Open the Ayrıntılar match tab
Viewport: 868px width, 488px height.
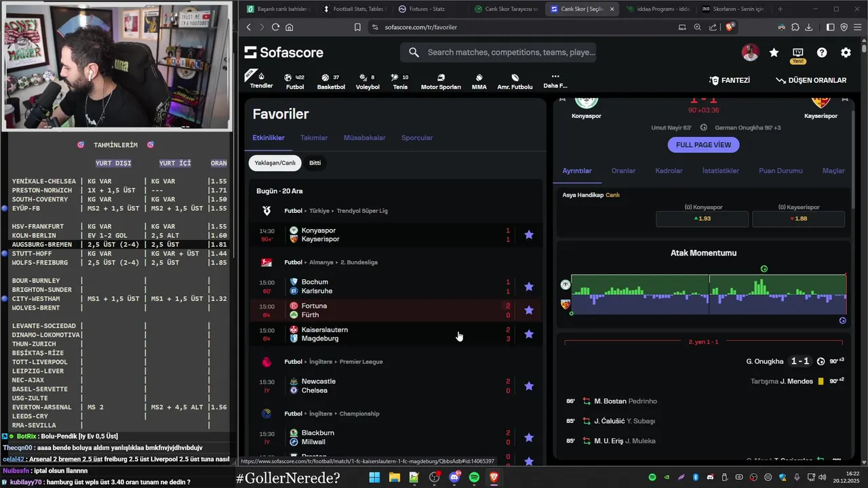coord(577,171)
